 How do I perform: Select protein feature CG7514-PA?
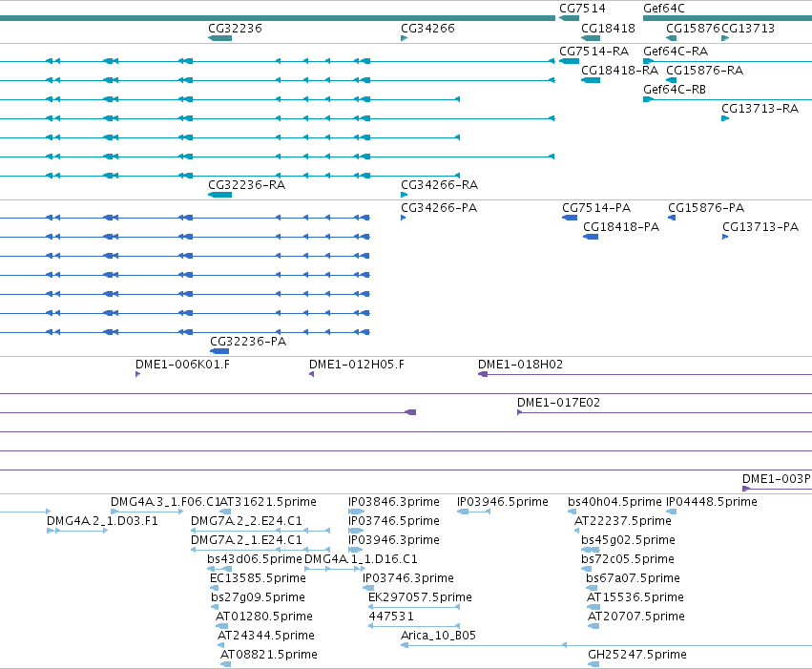[x=596, y=208]
